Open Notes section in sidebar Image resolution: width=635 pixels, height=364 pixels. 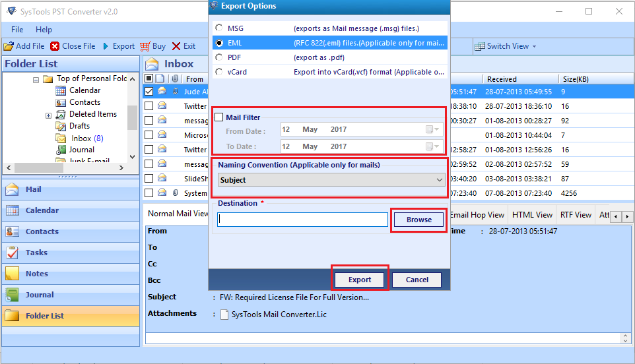[x=71, y=274]
